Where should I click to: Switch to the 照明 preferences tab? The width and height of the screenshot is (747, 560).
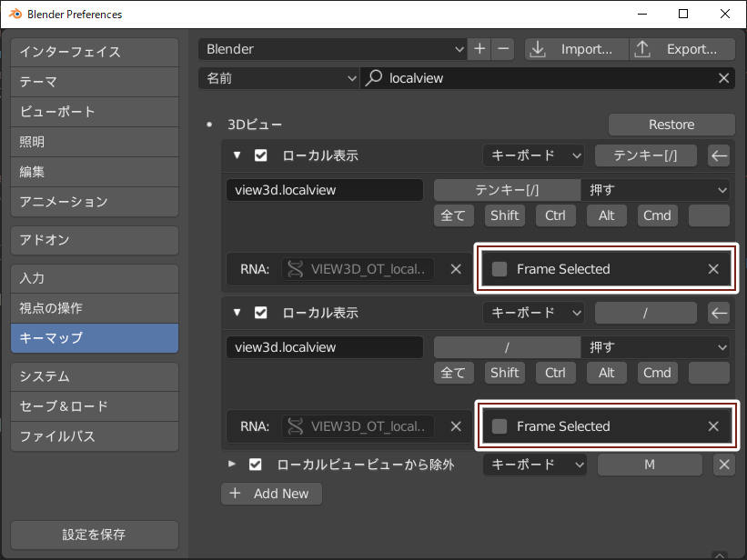tap(95, 142)
